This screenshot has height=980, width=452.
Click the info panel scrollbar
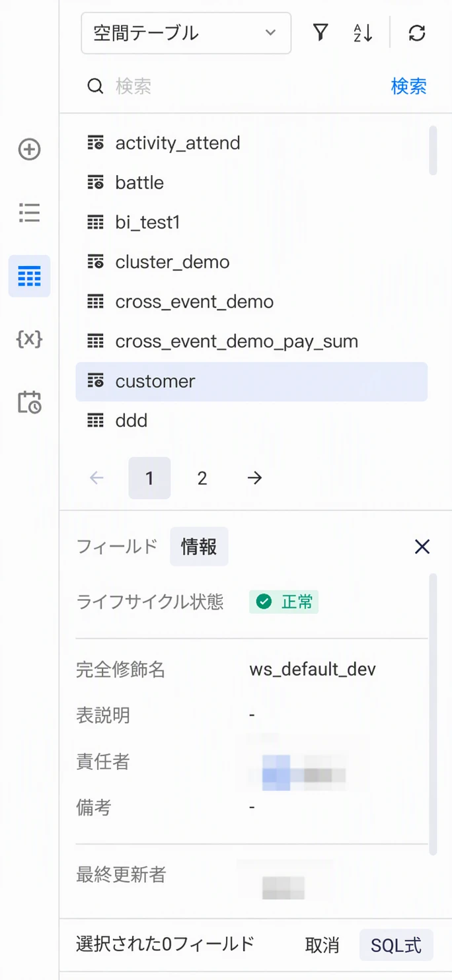pyautogui.click(x=433, y=715)
